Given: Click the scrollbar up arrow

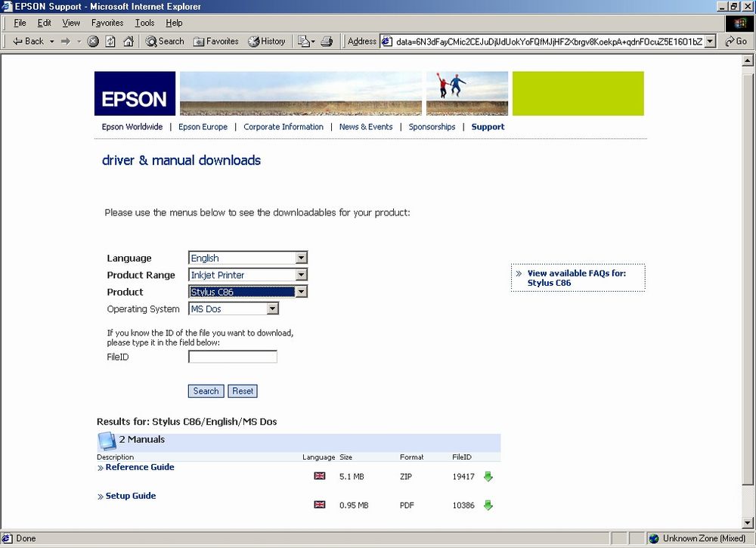Looking at the screenshot, I should click(748, 60).
